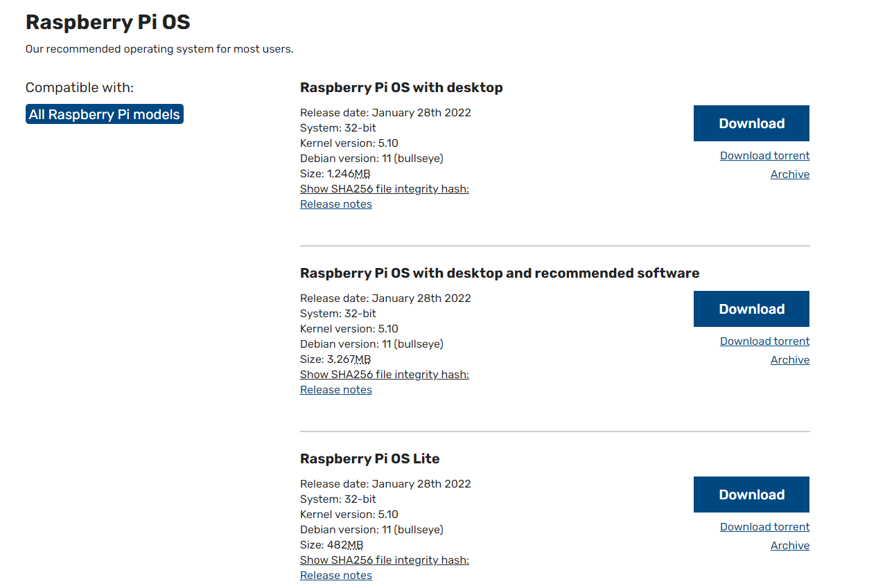Show SHA256 hash for desktop and recommended software
Screen dimensions: 894x588
tap(385, 375)
